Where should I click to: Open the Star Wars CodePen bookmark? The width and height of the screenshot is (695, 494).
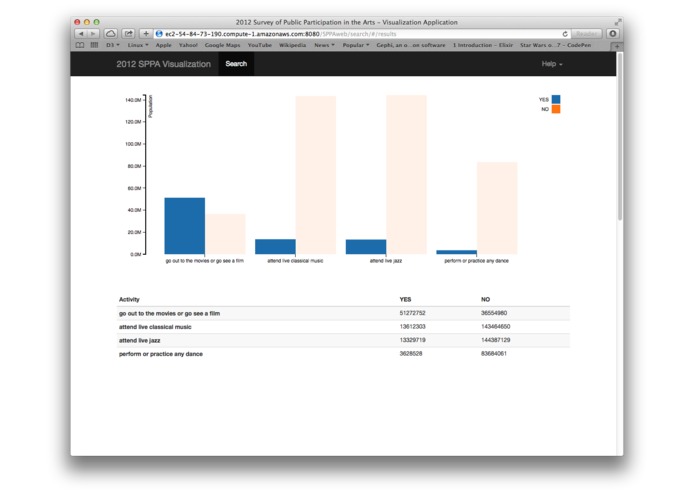555,45
